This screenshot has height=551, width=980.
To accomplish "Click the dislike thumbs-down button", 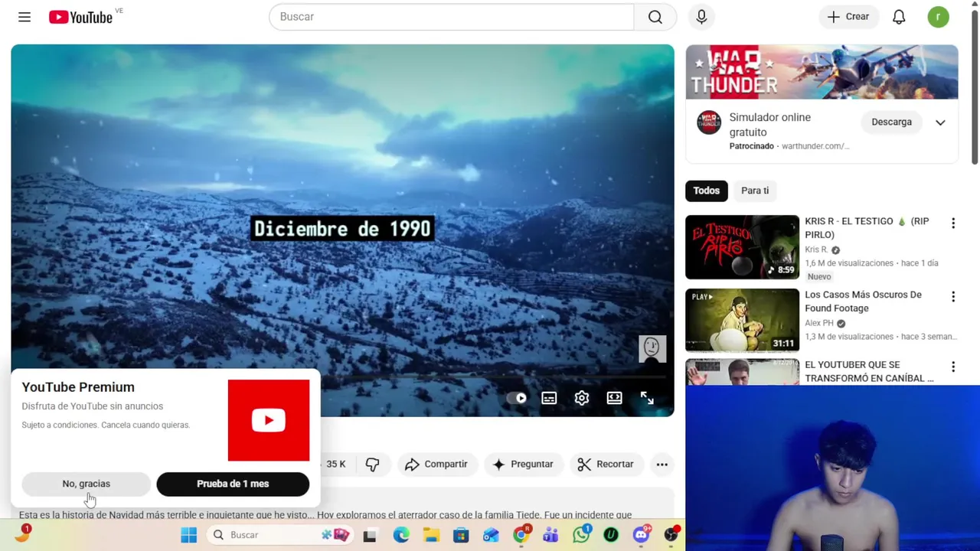I will [x=372, y=464].
